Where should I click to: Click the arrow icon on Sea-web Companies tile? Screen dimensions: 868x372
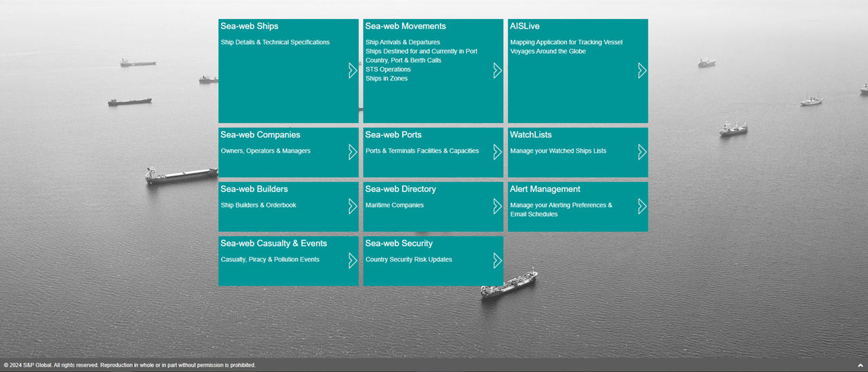353,152
